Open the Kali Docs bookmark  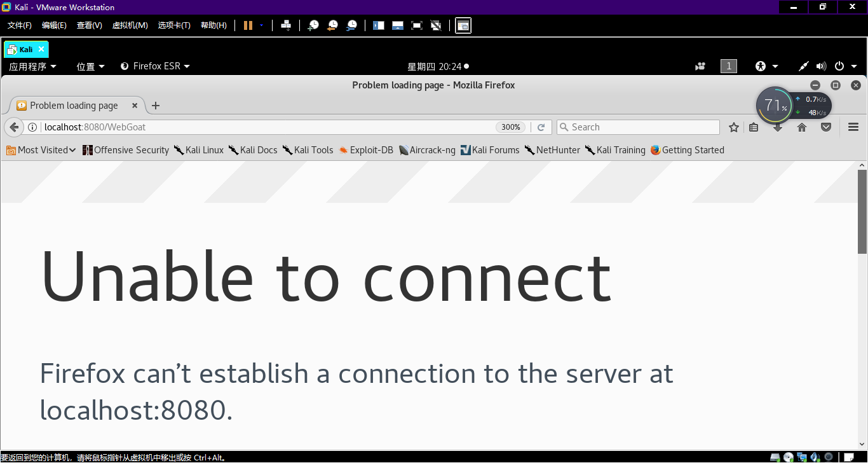pos(253,150)
